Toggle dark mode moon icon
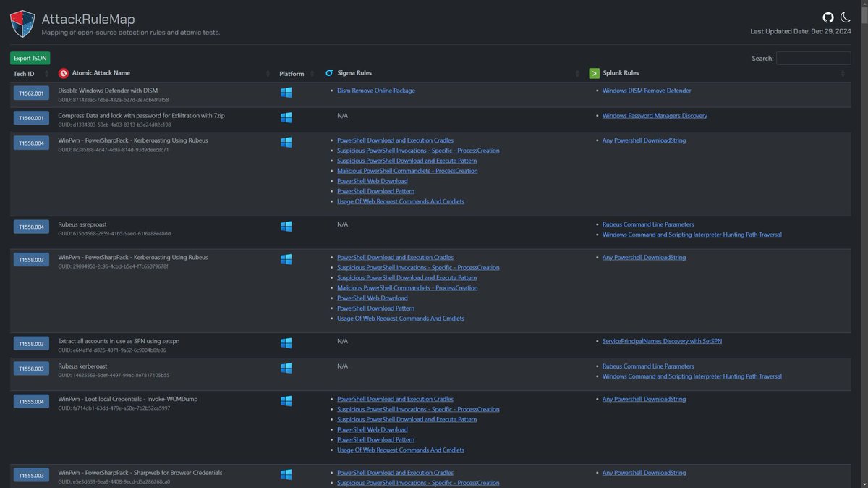 point(846,17)
